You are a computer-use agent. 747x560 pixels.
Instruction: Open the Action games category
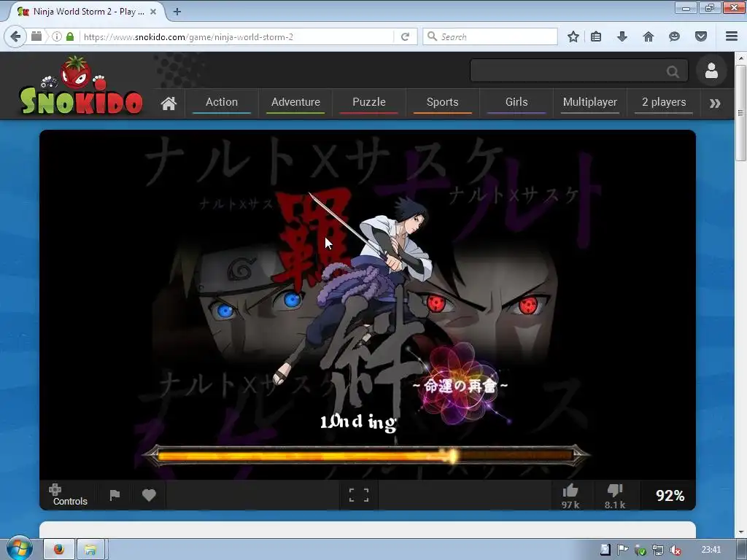(x=222, y=103)
